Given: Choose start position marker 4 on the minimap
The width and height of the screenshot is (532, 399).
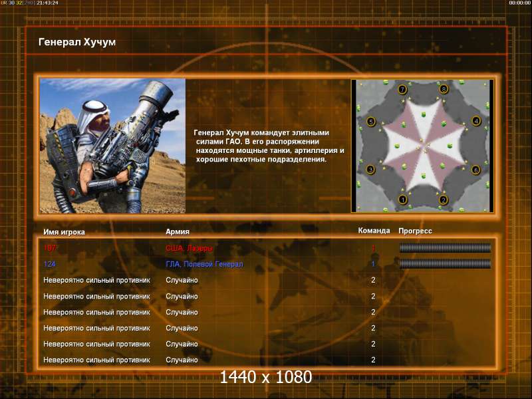Looking at the screenshot, I should click(x=475, y=121).
